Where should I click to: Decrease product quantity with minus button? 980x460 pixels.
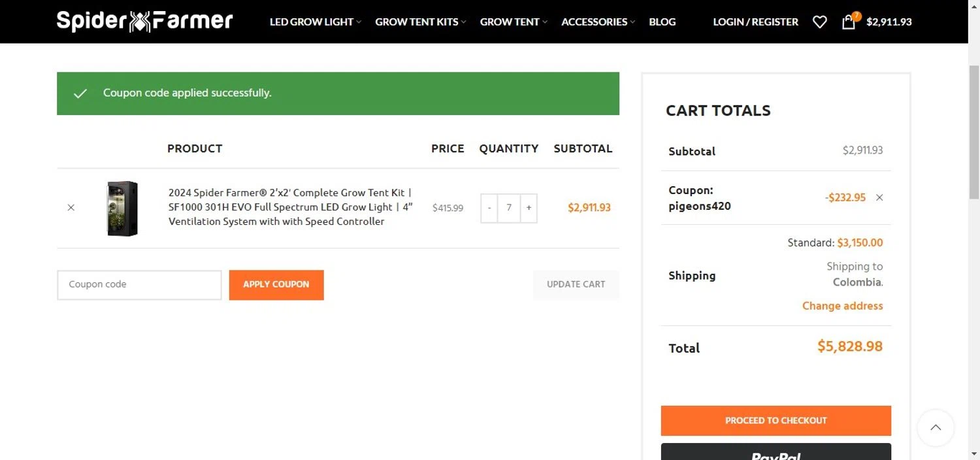[489, 208]
